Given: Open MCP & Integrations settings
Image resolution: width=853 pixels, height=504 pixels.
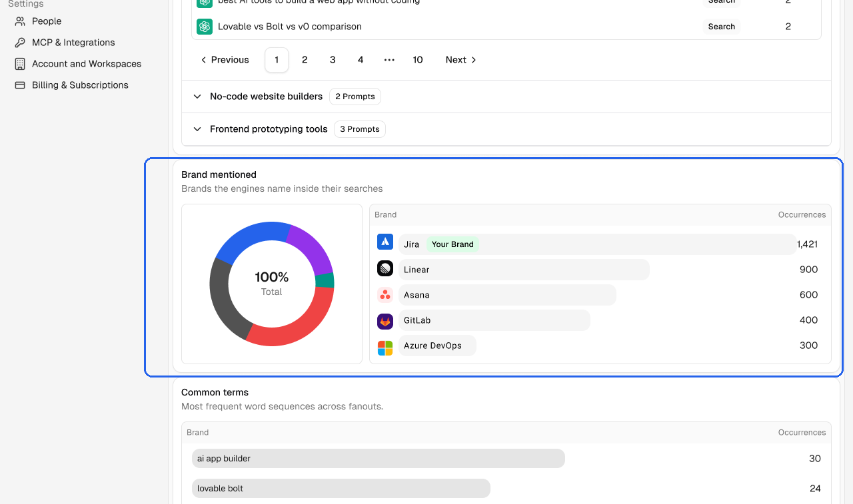Looking at the screenshot, I should pyautogui.click(x=73, y=43).
